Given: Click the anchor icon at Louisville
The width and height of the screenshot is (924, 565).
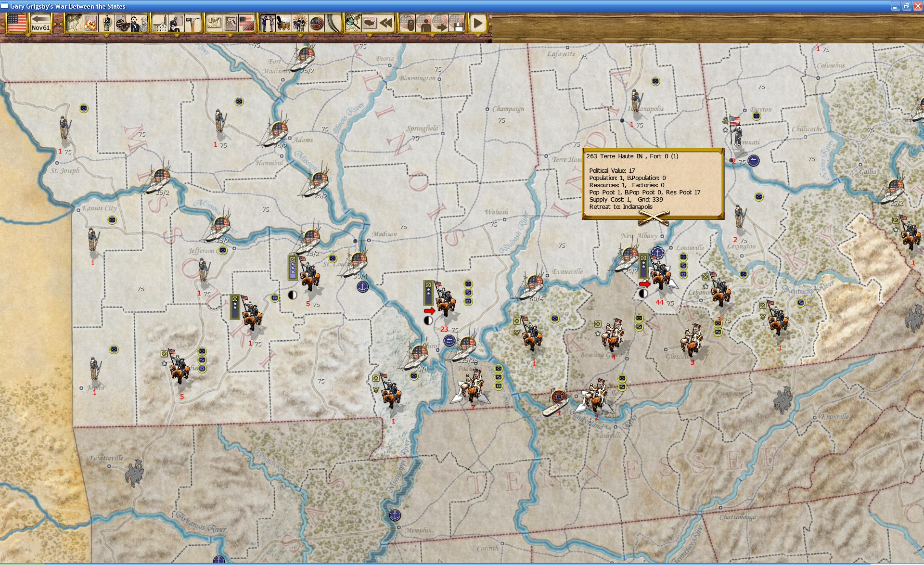Looking at the screenshot, I should 657,252.
